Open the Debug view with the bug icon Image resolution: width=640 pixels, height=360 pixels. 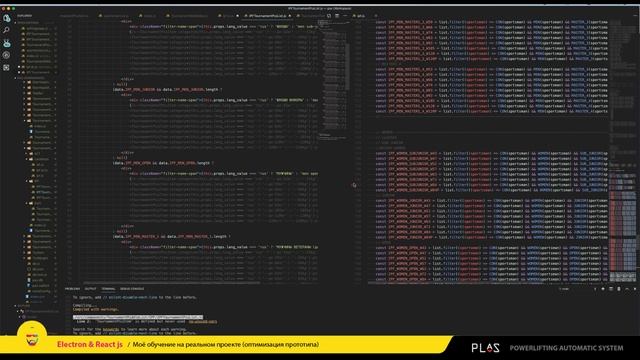pos(7,43)
